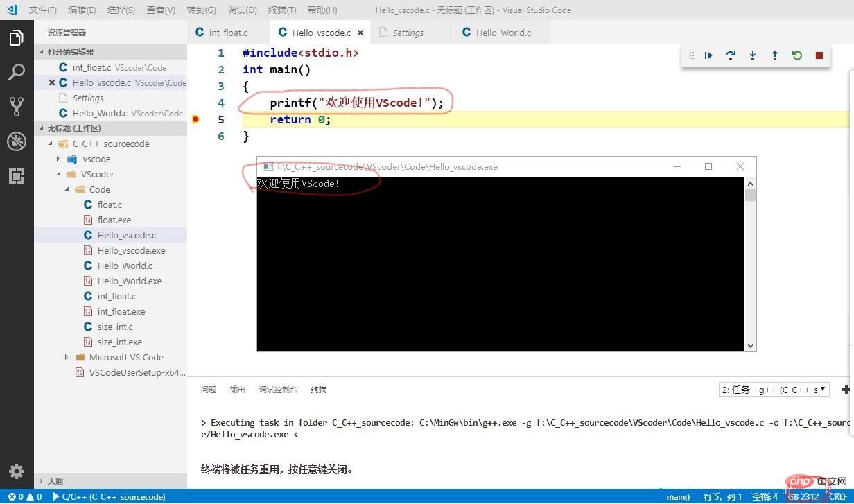Stop the debug session
854x504 pixels.
(x=819, y=55)
